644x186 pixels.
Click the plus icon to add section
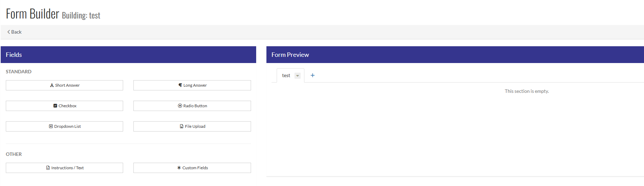(313, 75)
